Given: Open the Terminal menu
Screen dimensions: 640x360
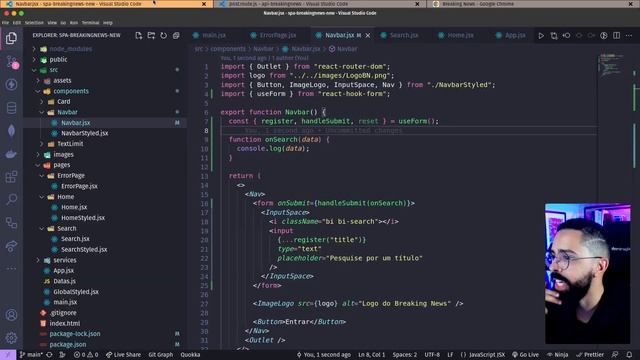Looking at the screenshot, I should [x=90, y=23].
